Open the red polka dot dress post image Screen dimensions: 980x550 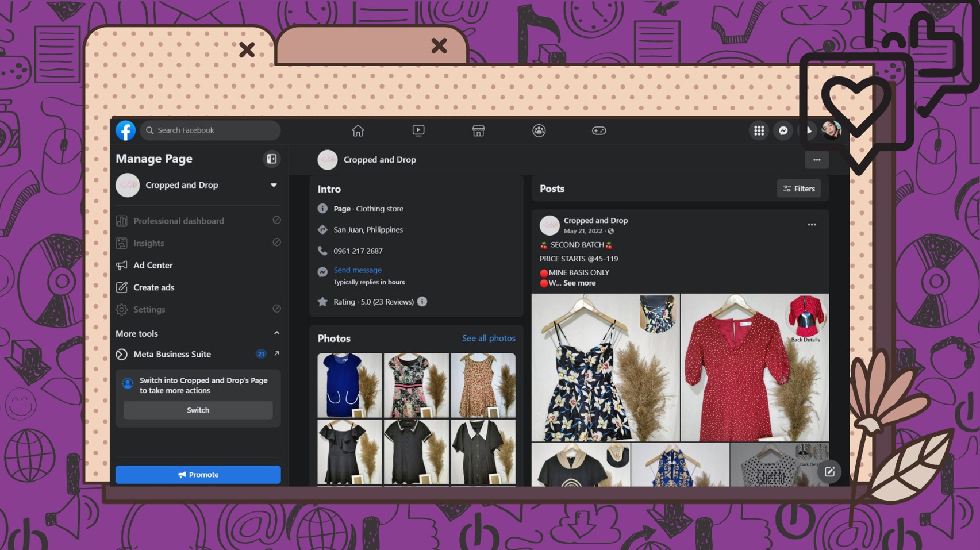point(755,368)
